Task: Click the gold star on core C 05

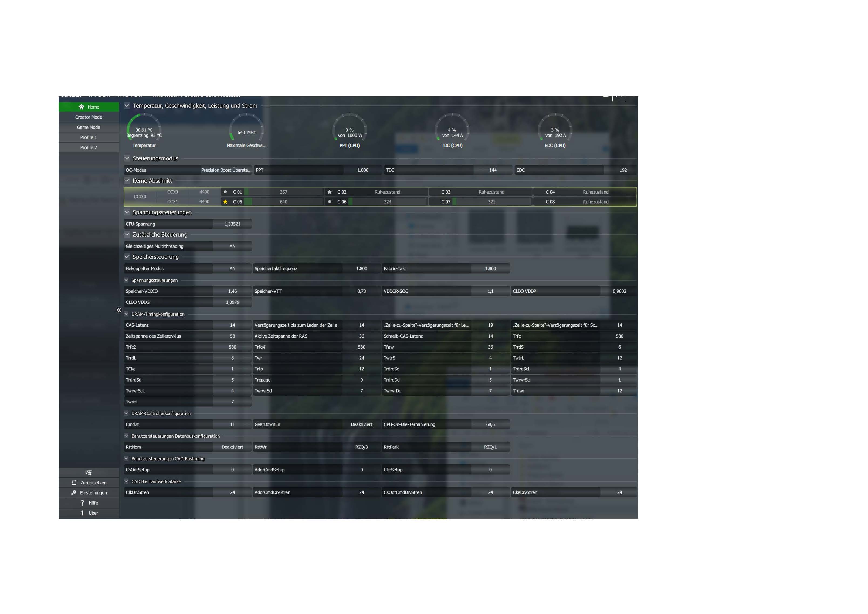Action: 225,202
